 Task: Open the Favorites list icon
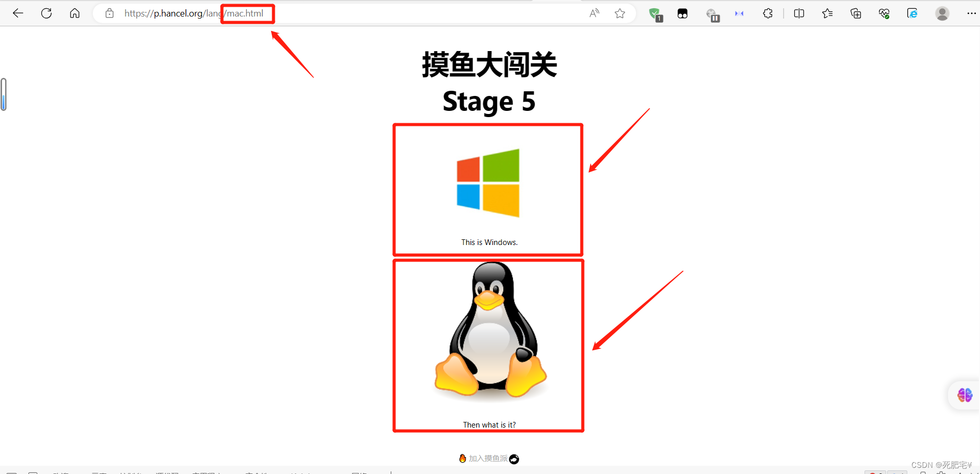click(x=827, y=13)
